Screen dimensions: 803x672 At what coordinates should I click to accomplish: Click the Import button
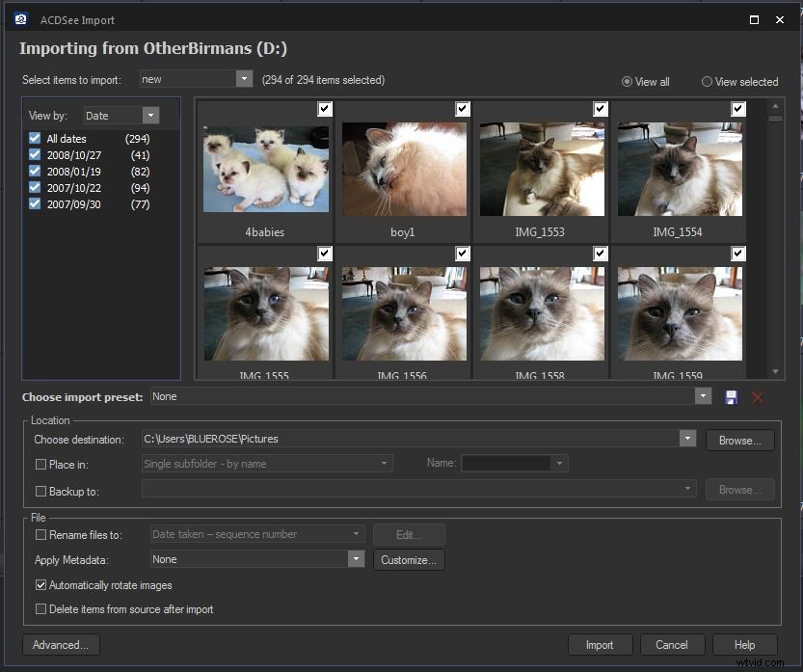pos(600,644)
